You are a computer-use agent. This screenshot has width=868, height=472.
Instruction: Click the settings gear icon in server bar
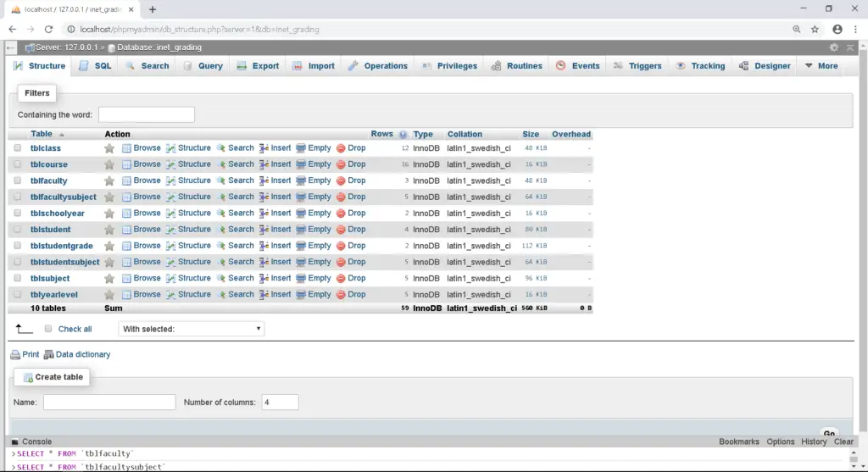[834, 47]
